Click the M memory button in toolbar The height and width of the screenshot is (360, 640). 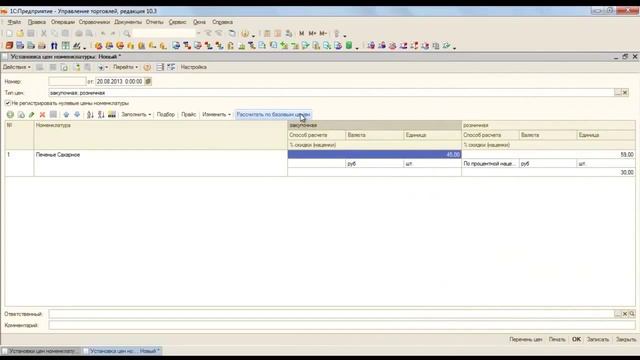click(x=302, y=33)
